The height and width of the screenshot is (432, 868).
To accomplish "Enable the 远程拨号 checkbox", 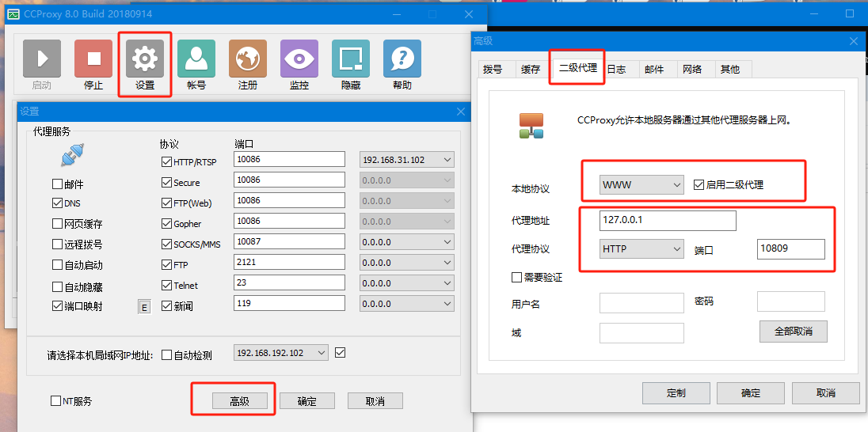I will pyautogui.click(x=57, y=244).
